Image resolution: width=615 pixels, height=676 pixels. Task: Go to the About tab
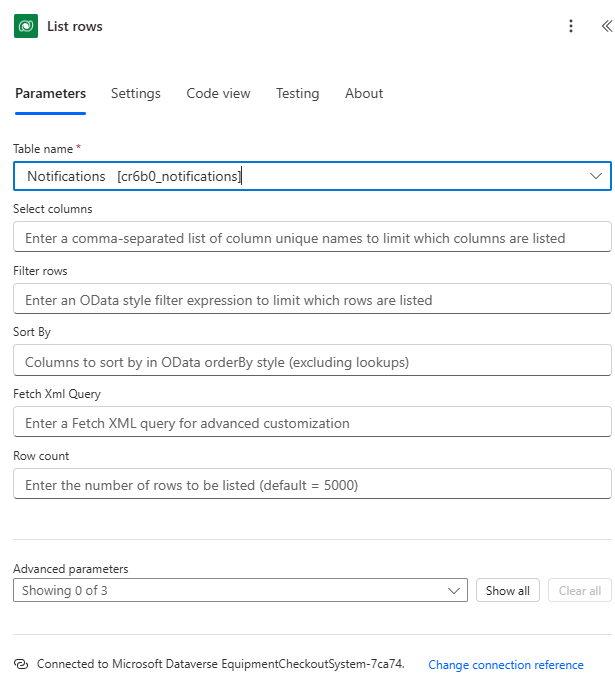pos(364,93)
